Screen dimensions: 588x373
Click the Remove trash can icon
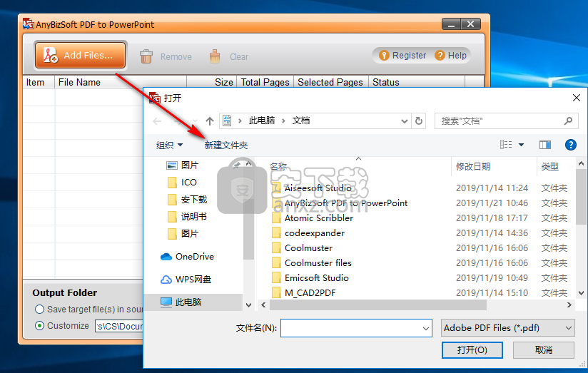point(146,56)
